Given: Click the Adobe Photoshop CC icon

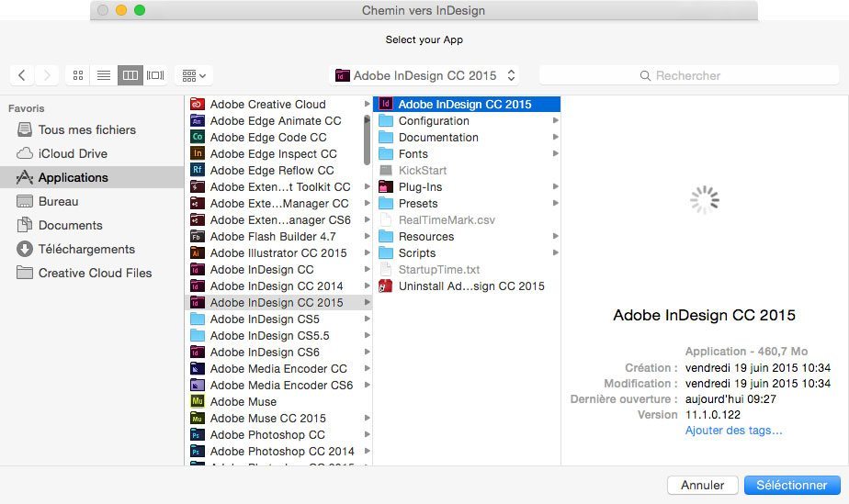Looking at the screenshot, I should (197, 434).
